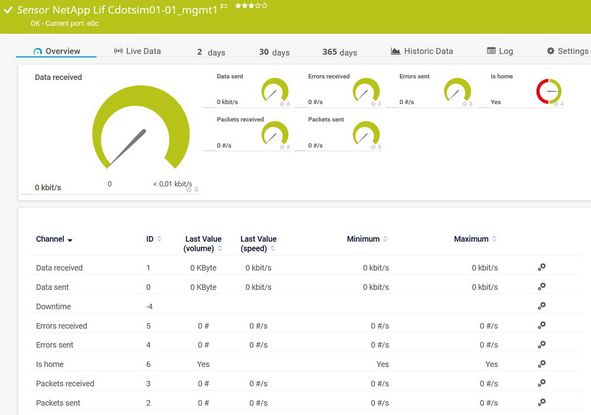Pin the Data sent gauge
Viewport: 591px width, 415px height.
(288, 104)
